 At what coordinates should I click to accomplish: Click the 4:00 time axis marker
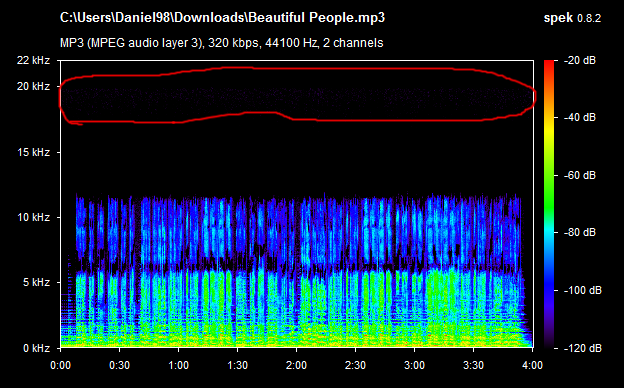click(532, 365)
